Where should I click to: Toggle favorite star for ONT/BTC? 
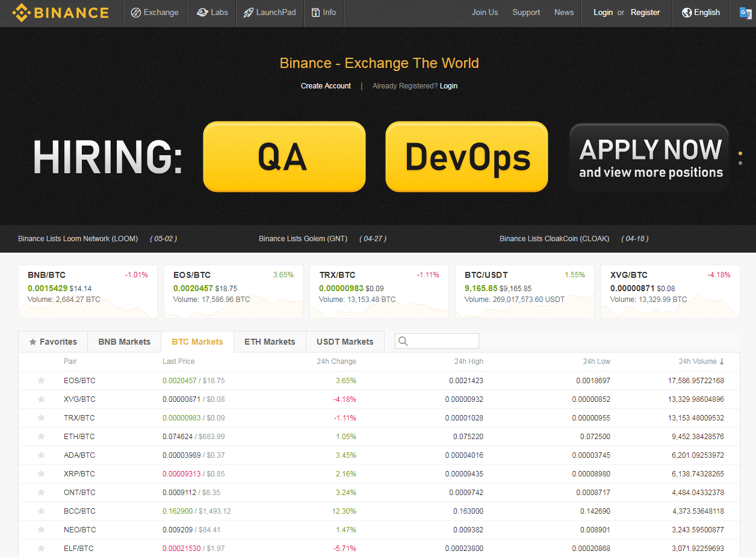point(41,493)
